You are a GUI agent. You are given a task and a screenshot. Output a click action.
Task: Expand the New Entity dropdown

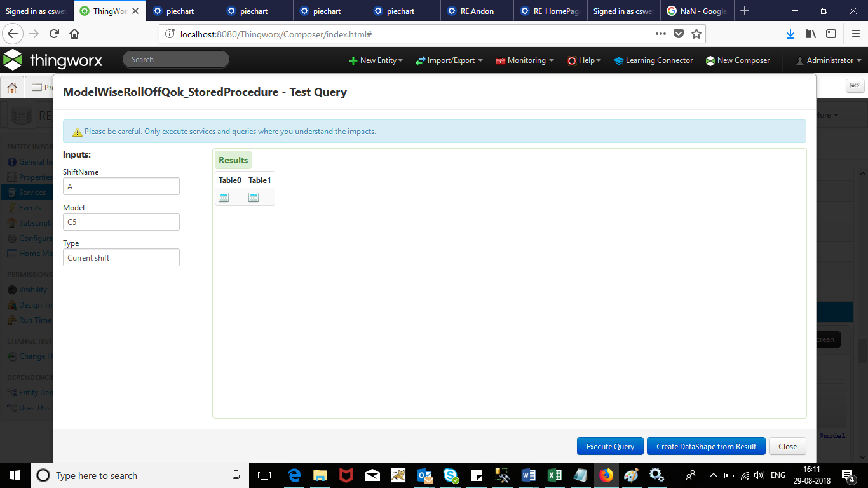point(376,60)
